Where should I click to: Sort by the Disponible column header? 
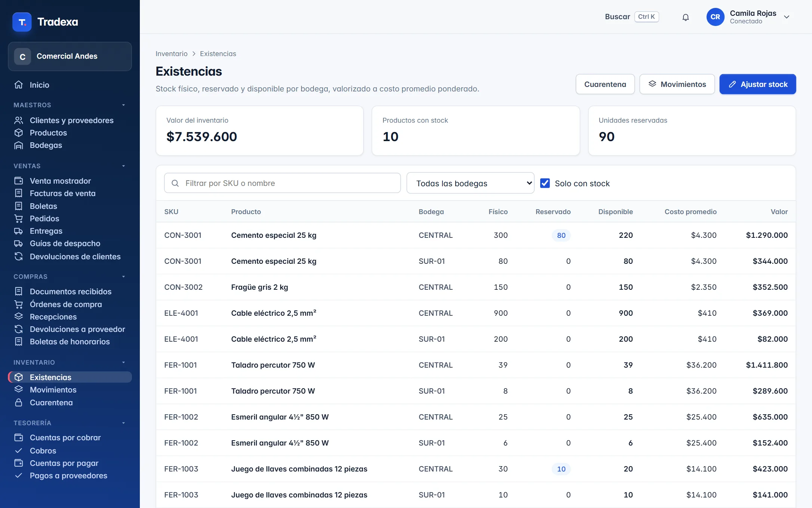click(x=615, y=212)
